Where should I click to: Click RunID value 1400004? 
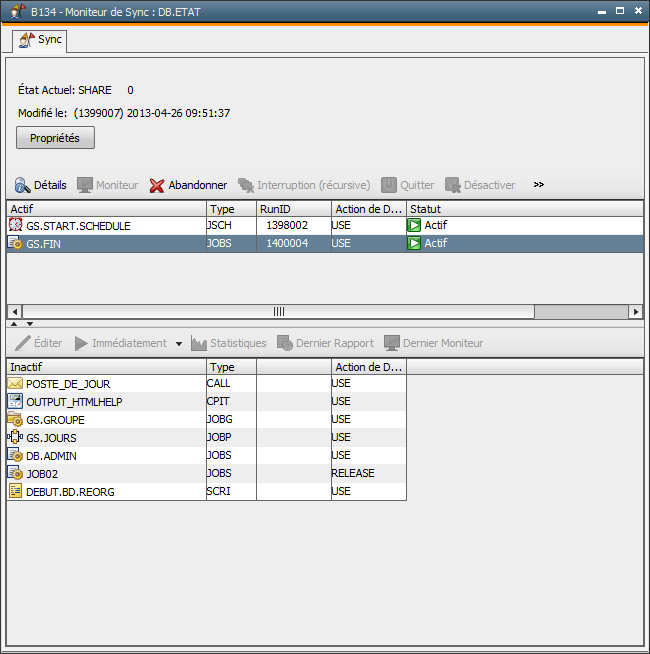point(287,243)
